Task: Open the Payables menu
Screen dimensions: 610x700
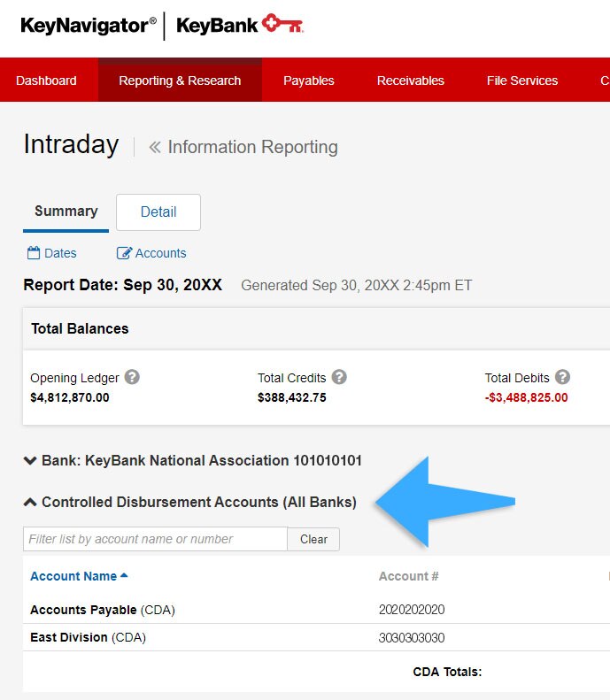Action: coord(309,81)
